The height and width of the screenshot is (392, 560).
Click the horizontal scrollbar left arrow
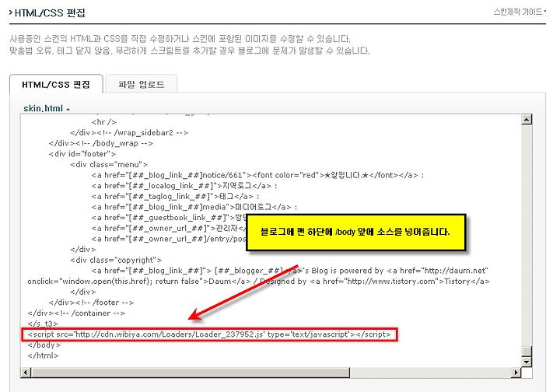(26, 373)
